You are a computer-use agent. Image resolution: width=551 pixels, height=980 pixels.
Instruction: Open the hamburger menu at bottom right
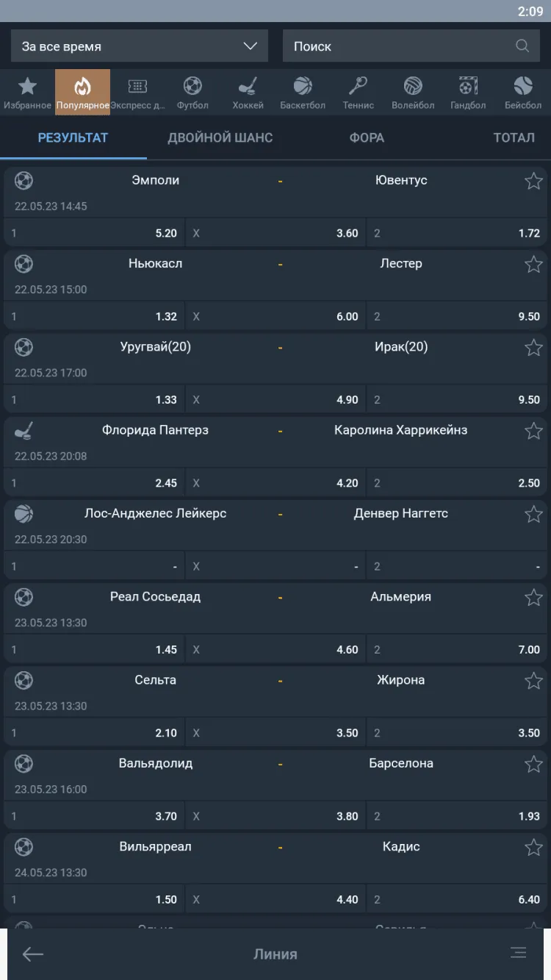519,953
